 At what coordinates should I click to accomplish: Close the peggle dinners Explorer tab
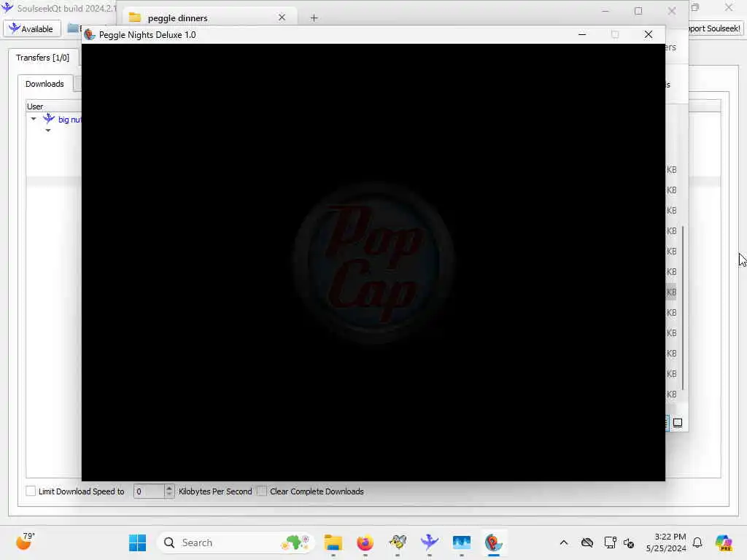tap(282, 17)
